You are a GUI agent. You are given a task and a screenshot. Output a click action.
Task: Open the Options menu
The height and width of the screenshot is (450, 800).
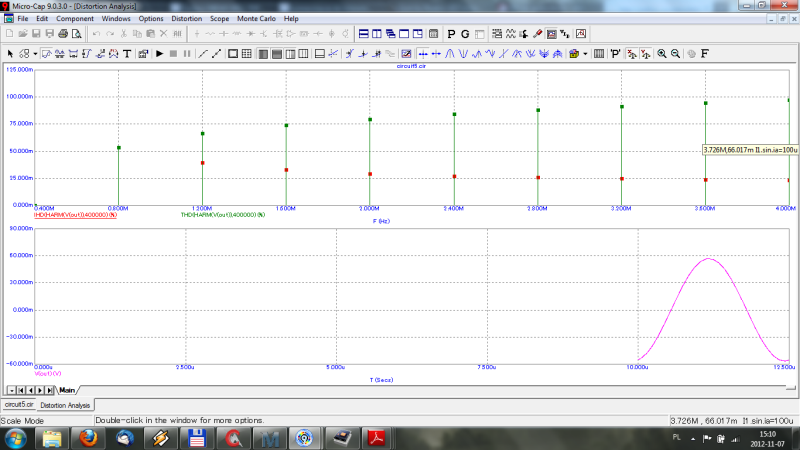151,18
